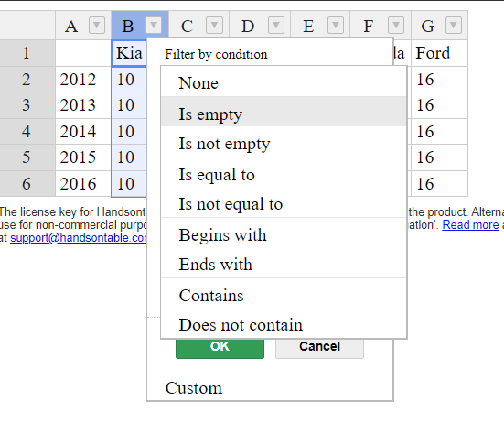Choose the Is empty condition
The width and height of the screenshot is (504, 423).
[x=284, y=112]
